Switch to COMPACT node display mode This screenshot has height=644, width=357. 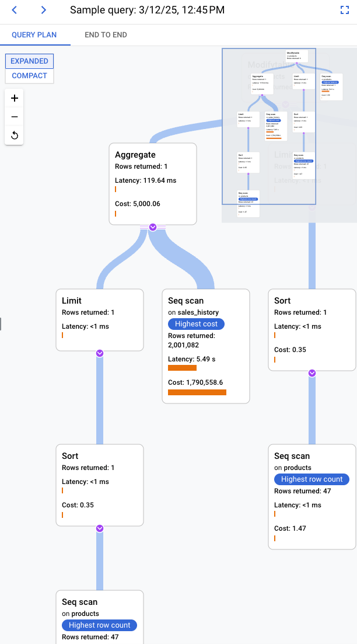[29, 75]
